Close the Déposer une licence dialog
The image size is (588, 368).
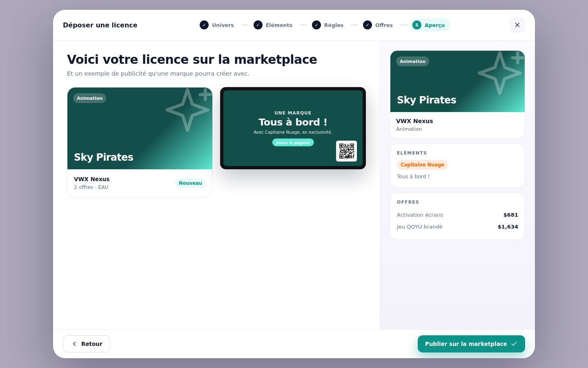517,25
